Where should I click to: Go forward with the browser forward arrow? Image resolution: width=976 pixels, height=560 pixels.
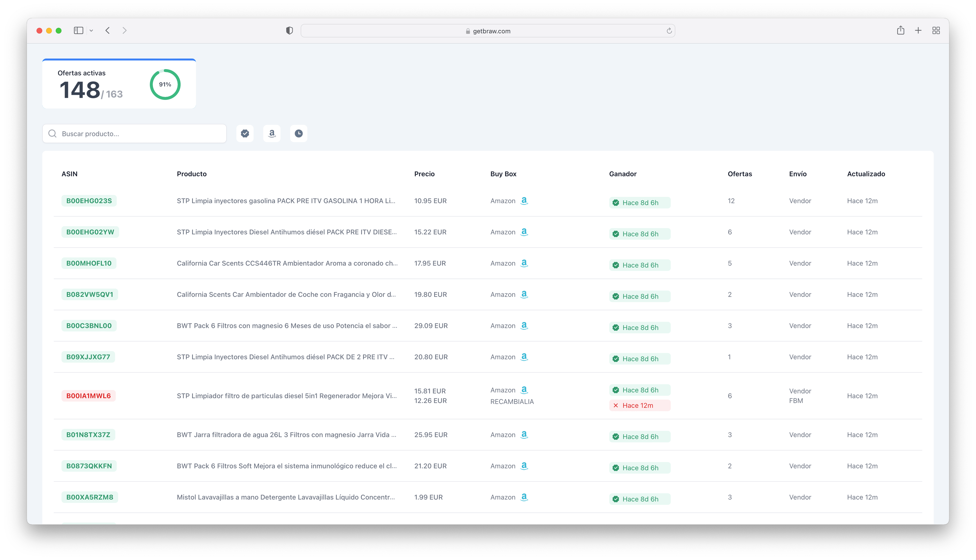tap(124, 31)
